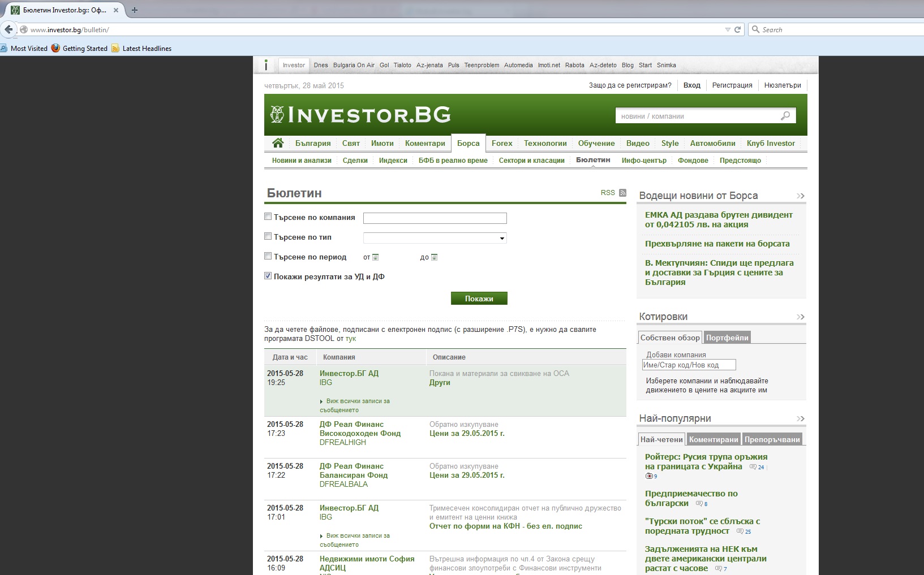Open the 'до' calendar date picker icon
This screenshot has width=924, height=575.
(435, 257)
